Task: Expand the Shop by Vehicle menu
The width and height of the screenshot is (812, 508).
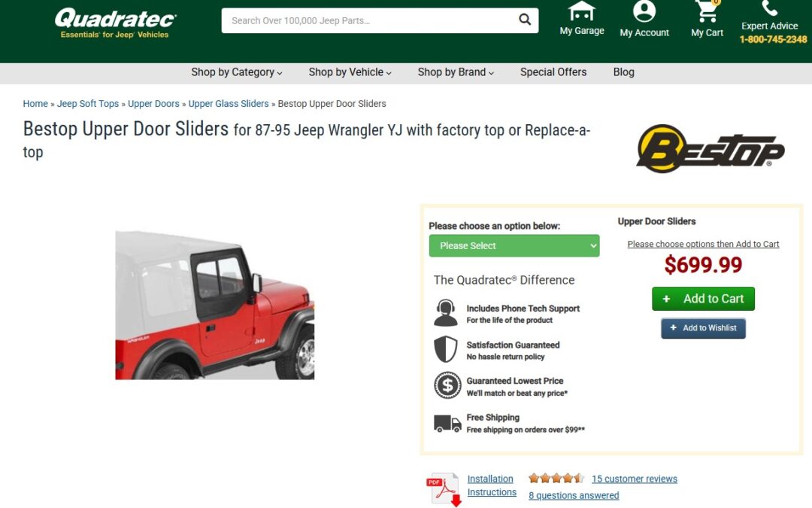Action: pos(350,72)
